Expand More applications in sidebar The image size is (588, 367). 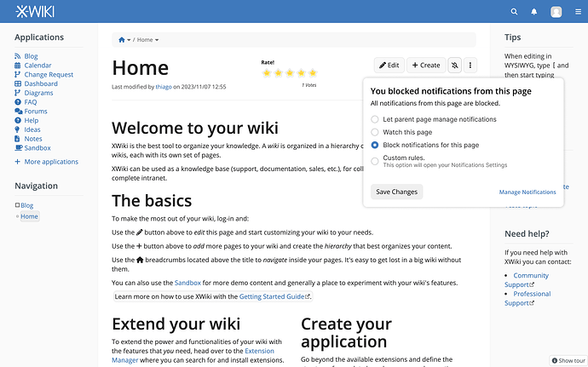coord(51,162)
